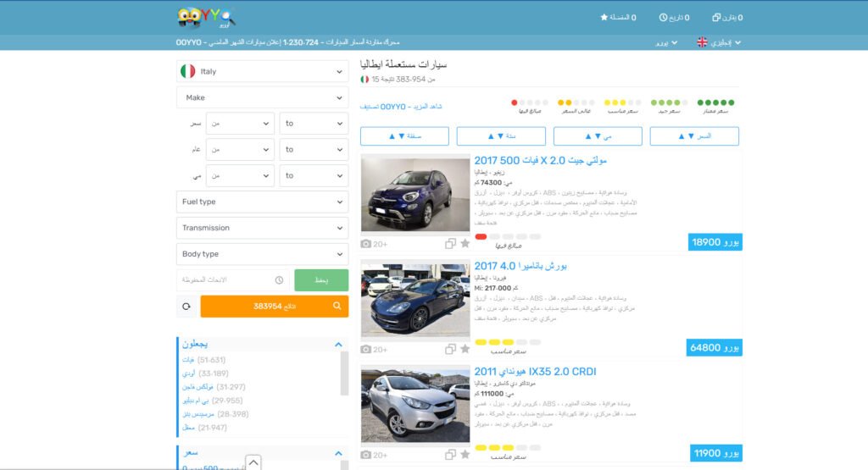
Task: Click the OOYYO logo
Action: click(x=207, y=17)
